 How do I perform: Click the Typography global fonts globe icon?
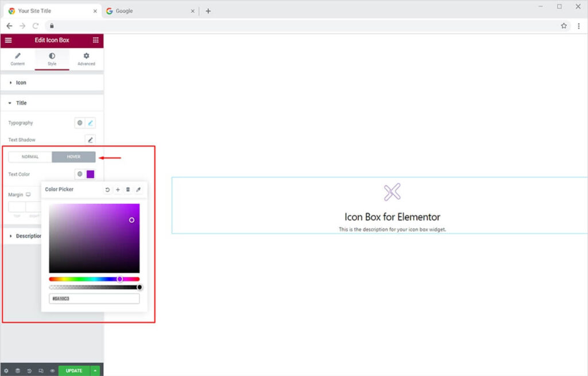(80, 123)
